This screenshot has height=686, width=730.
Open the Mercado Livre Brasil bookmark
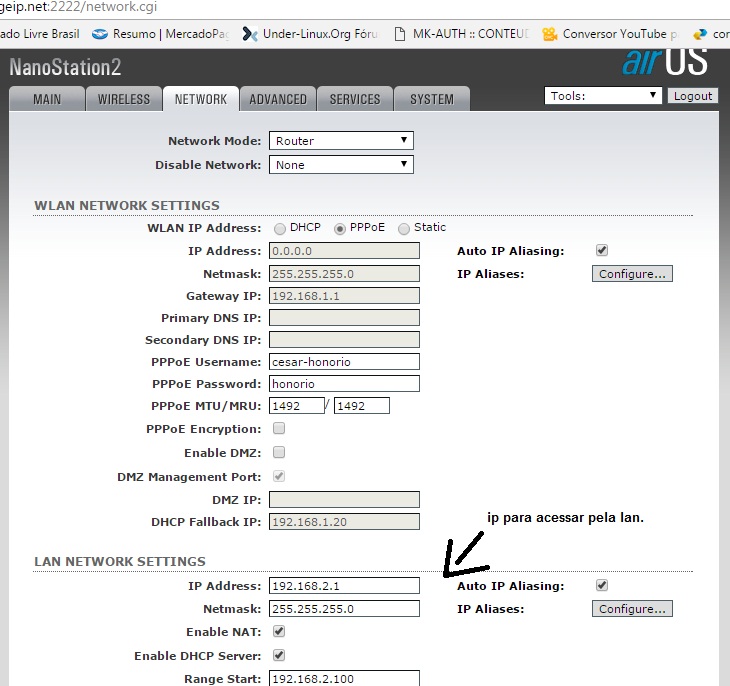pos(40,34)
